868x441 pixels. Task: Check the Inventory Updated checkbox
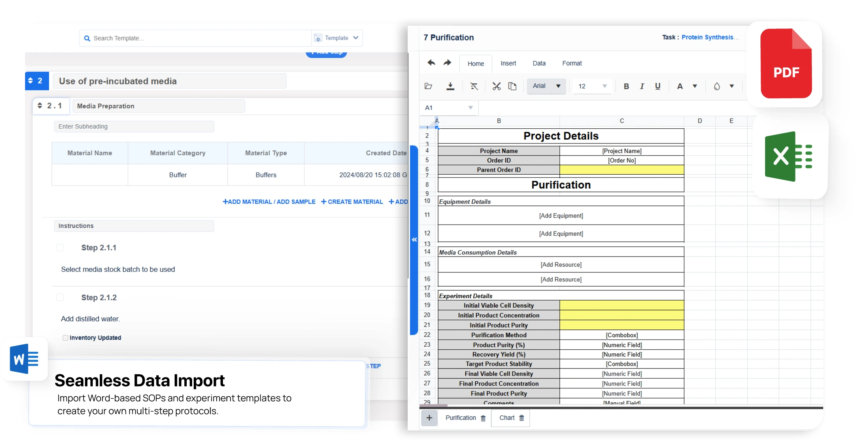65,338
